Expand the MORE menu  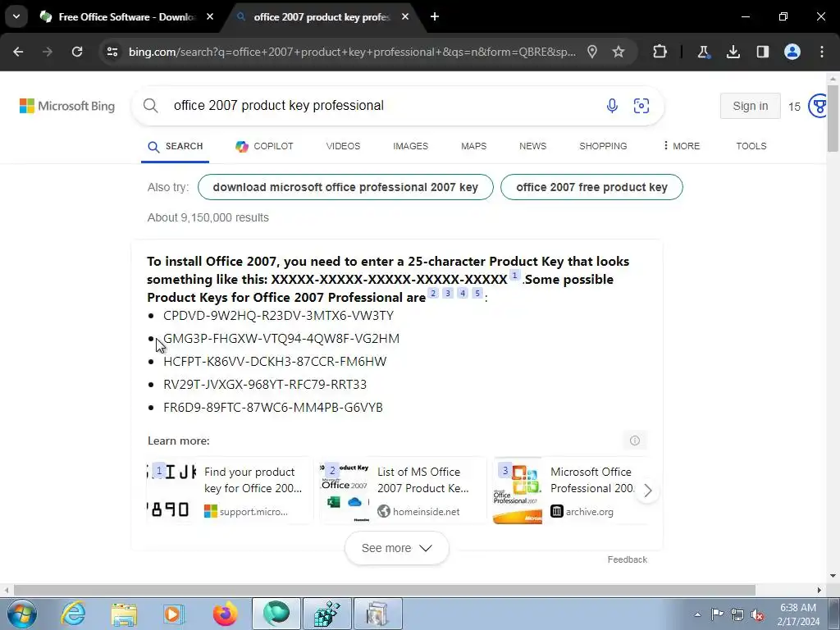pos(682,146)
